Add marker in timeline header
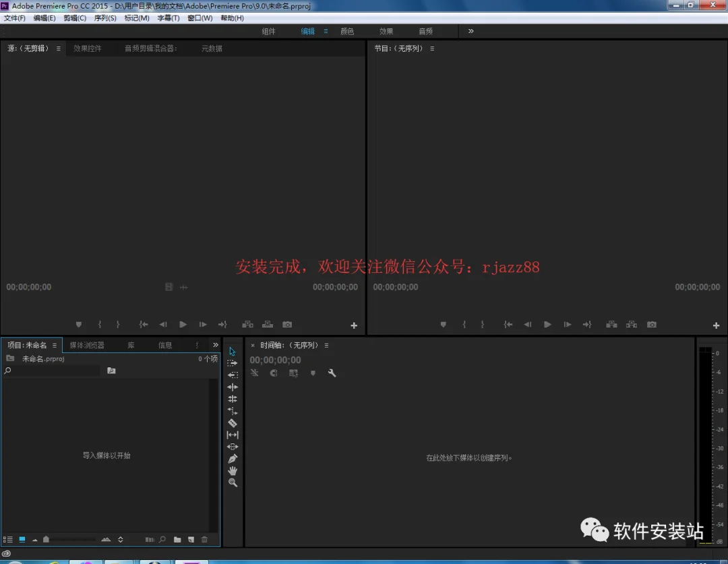 pyautogui.click(x=313, y=373)
